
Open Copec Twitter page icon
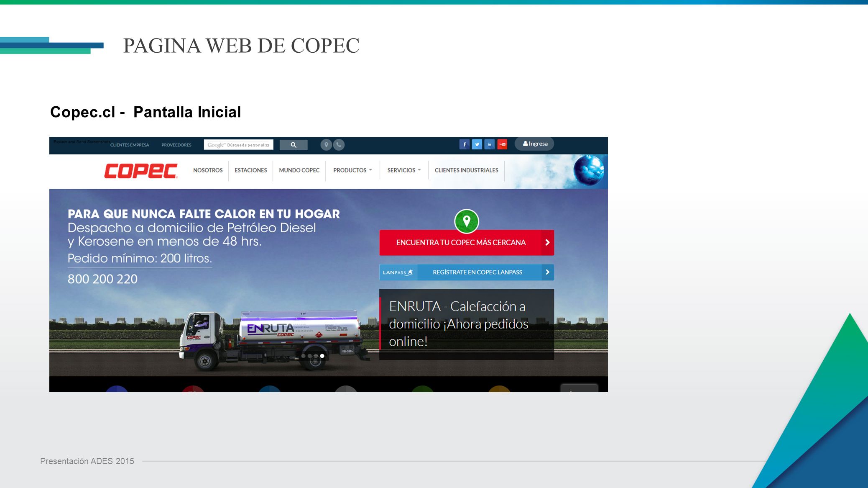[477, 144]
